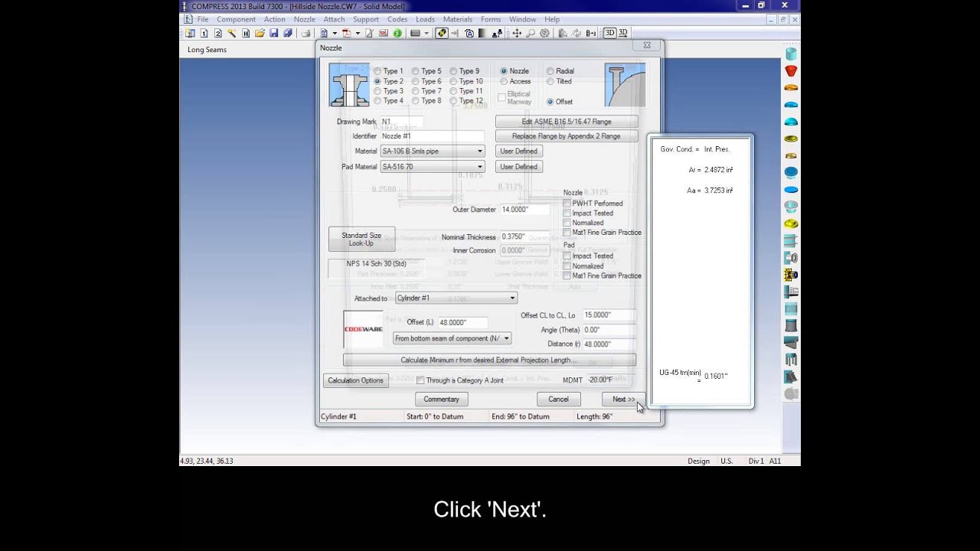This screenshot has height=551, width=980.
Task: Check Nozzle Mat1 Fine Grain Practice
Action: point(567,233)
